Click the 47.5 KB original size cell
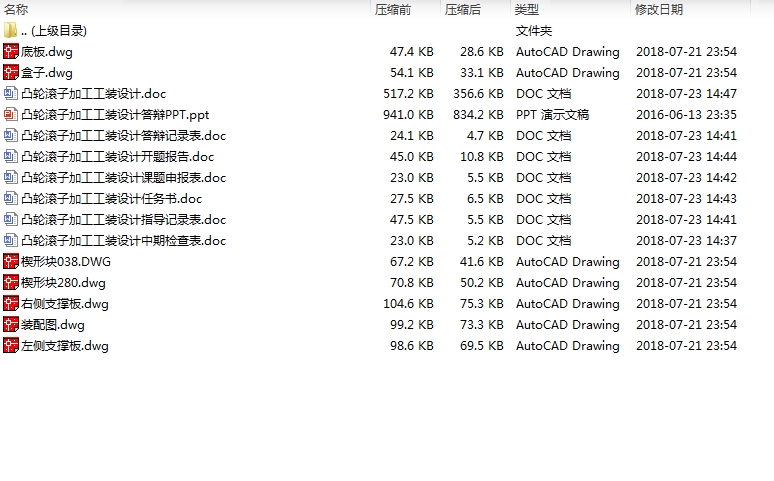This screenshot has width=774, height=481. tap(412, 220)
